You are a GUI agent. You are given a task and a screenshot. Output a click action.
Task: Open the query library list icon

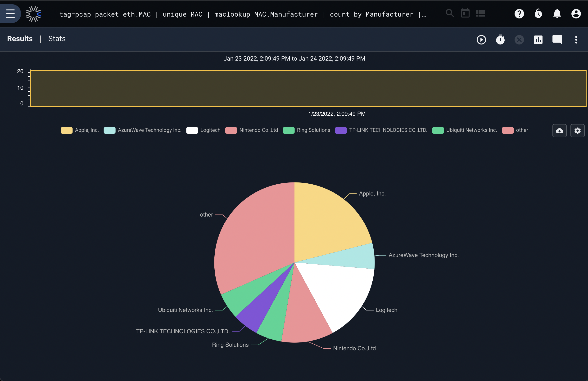pos(480,13)
